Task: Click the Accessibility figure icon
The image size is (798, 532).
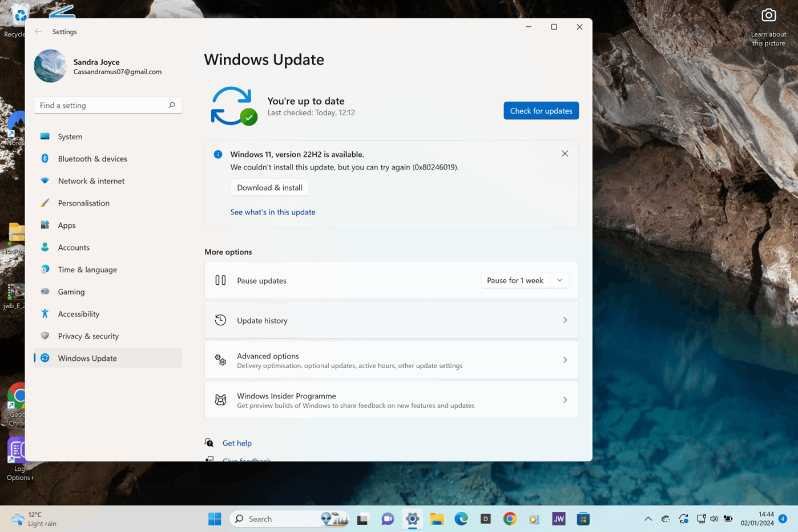Action: click(x=45, y=313)
